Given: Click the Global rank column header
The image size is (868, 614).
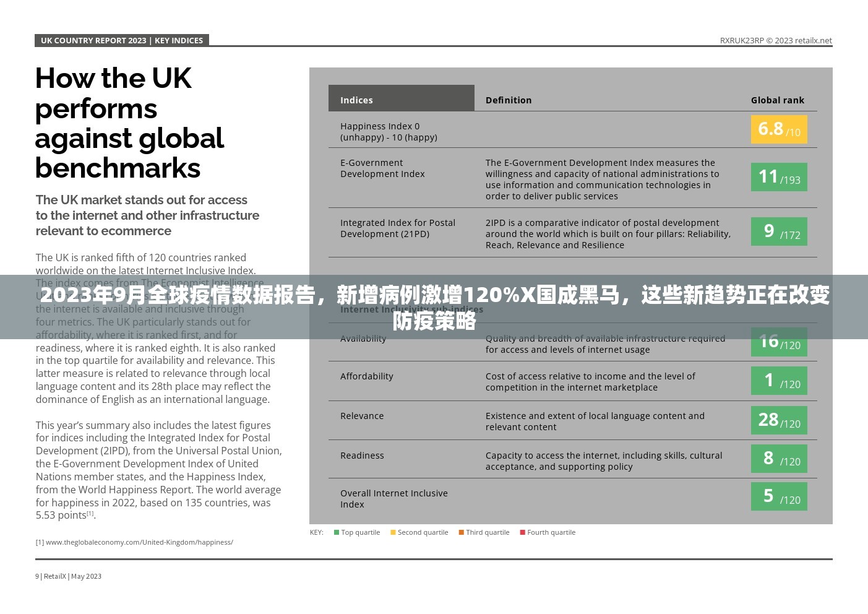Looking at the screenshot, I should coord(777,100).
